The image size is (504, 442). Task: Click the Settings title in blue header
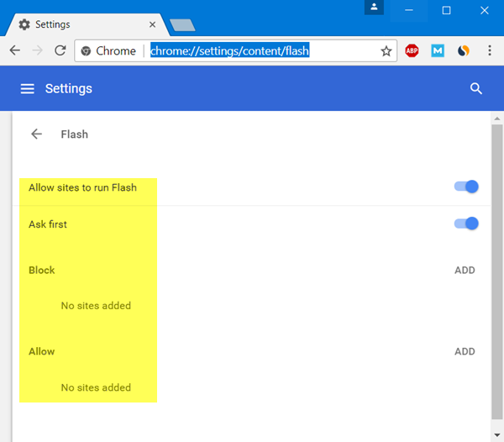click(x=69, y=88)
